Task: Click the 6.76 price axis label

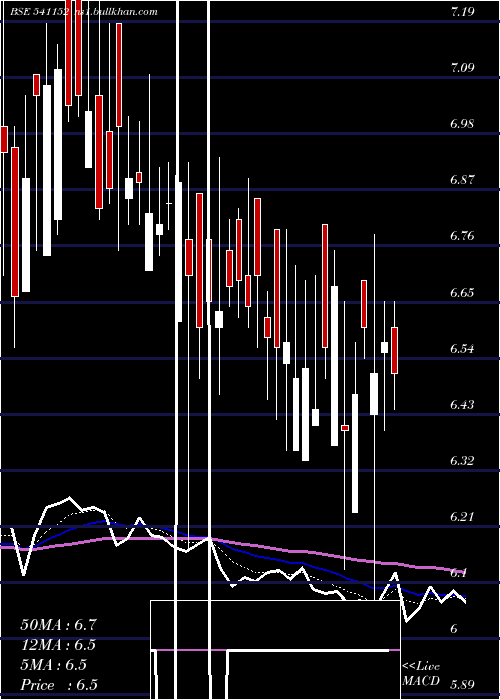Action: coord(462,236)
